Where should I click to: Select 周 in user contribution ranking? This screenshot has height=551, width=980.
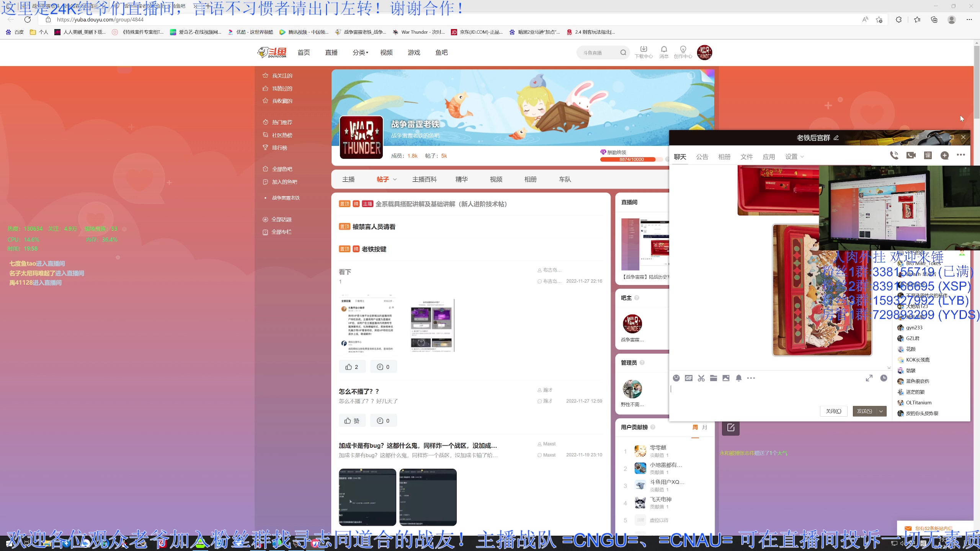click(695, 427)
